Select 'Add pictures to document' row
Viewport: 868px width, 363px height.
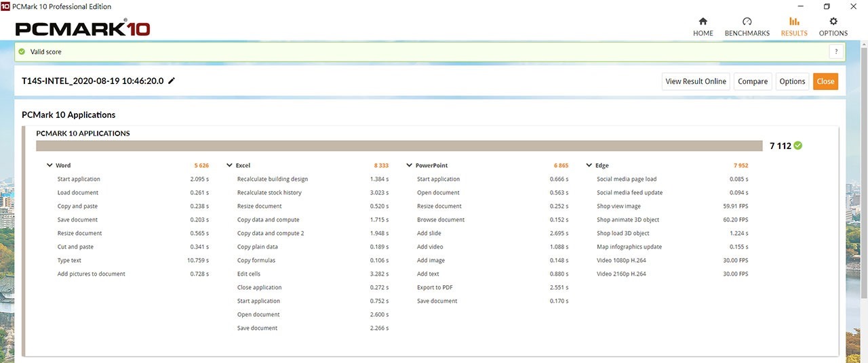(133, 274)
